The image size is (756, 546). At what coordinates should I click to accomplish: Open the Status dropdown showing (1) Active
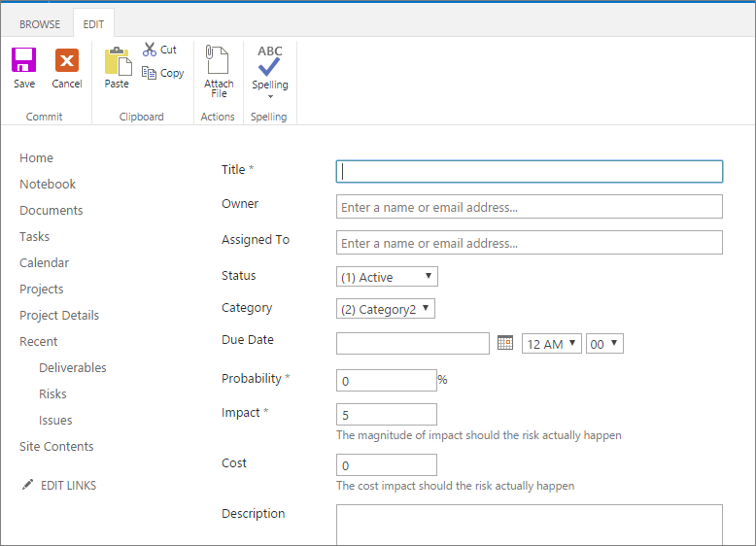[x=387, y=277]
